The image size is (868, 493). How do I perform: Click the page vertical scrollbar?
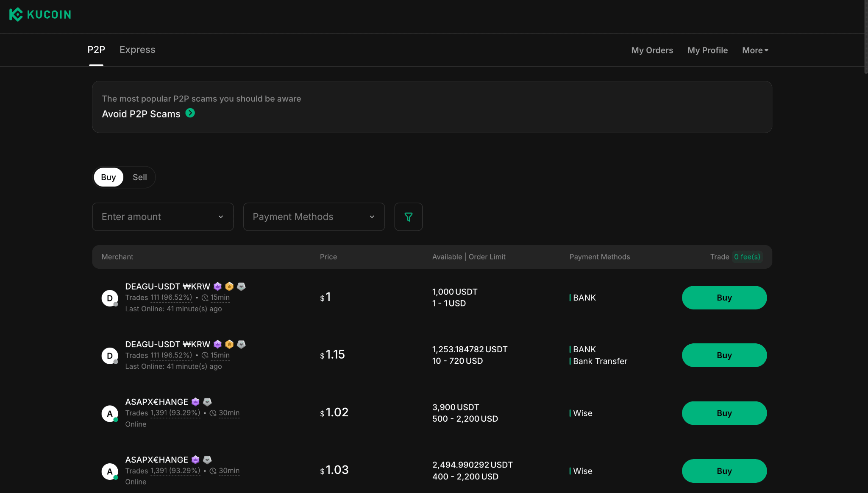[x=866, y=37]
